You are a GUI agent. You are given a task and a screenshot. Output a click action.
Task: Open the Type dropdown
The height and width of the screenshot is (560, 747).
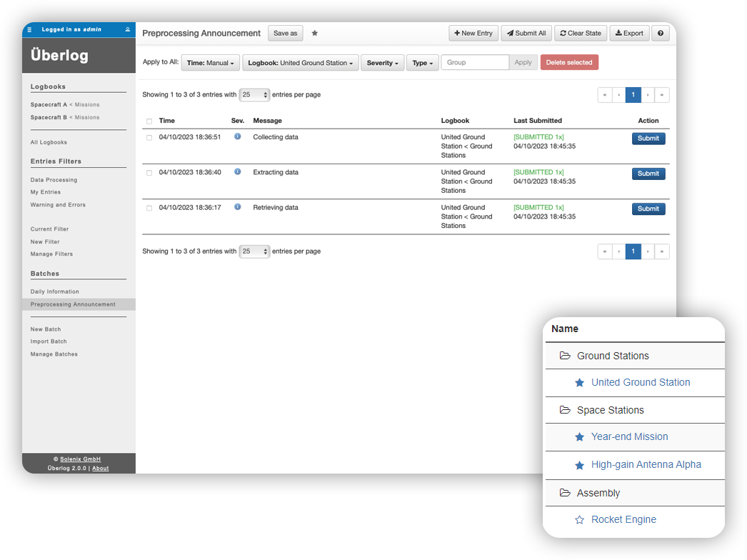422,63
